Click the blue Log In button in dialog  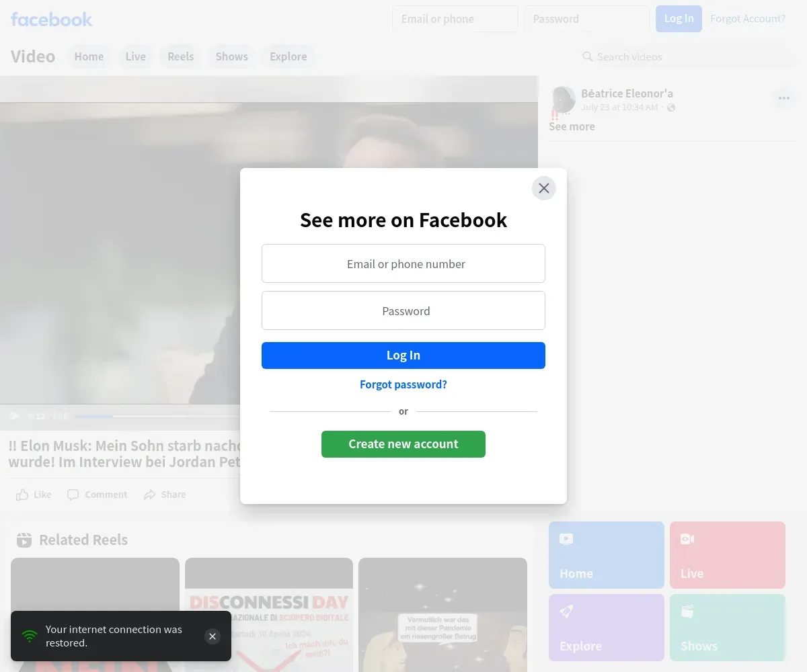click(403, 355)
